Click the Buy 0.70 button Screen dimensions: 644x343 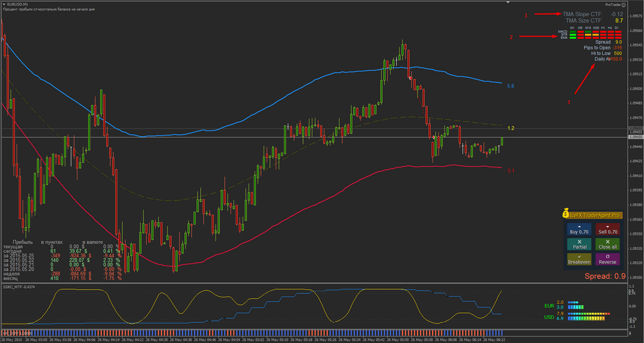click(579, 229)
